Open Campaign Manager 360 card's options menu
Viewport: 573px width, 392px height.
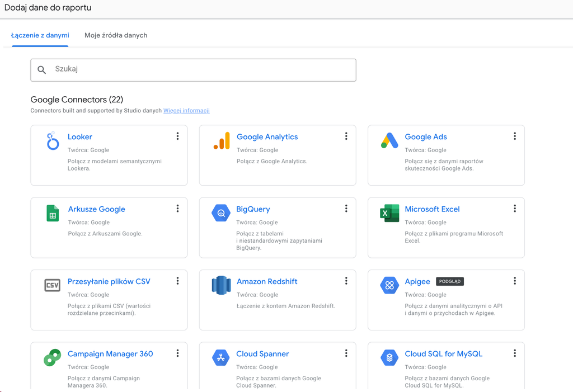click(x=177, y=353)
